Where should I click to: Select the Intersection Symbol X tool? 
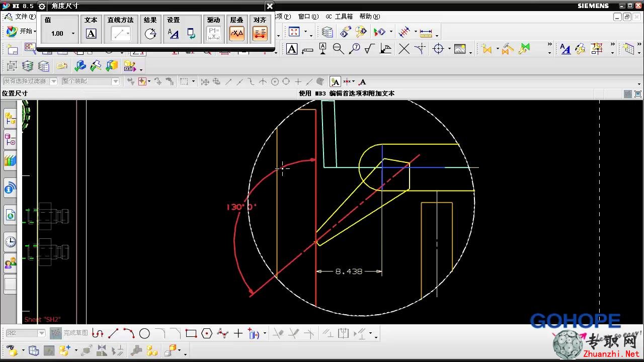404,49
